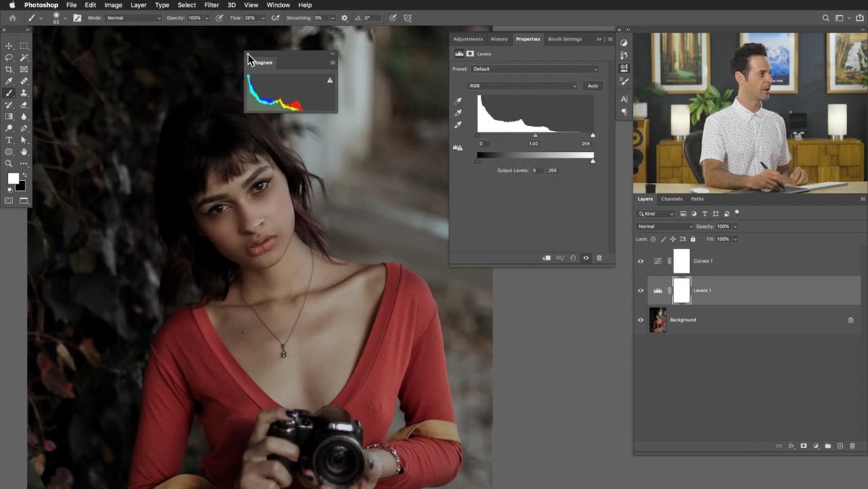The height and width of the screenshot is (489, 868).
Task: Reset Levels adjustment to defaults
Action: (573, 258)
